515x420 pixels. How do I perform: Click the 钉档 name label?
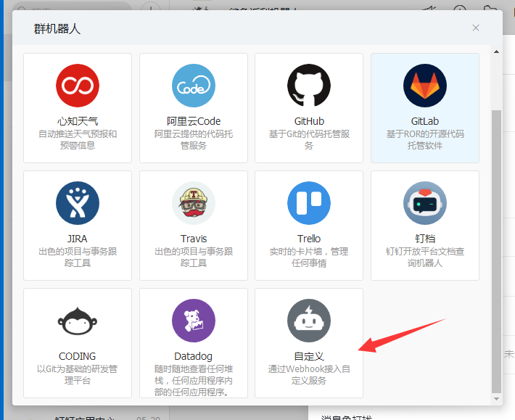coord(425,239)
